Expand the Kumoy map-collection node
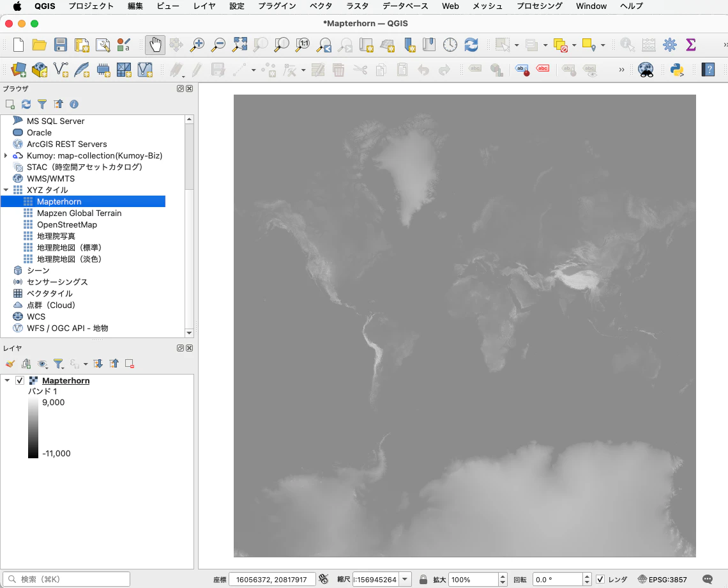The width and height of the screenshot is (728, 588). pyautogui.click(x=6, y=155)
